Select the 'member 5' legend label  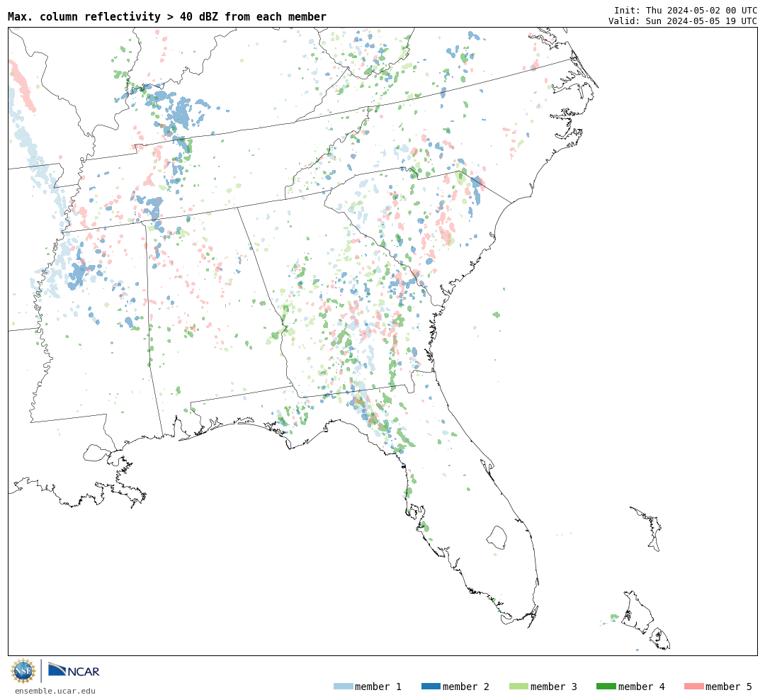coord(729,687)
